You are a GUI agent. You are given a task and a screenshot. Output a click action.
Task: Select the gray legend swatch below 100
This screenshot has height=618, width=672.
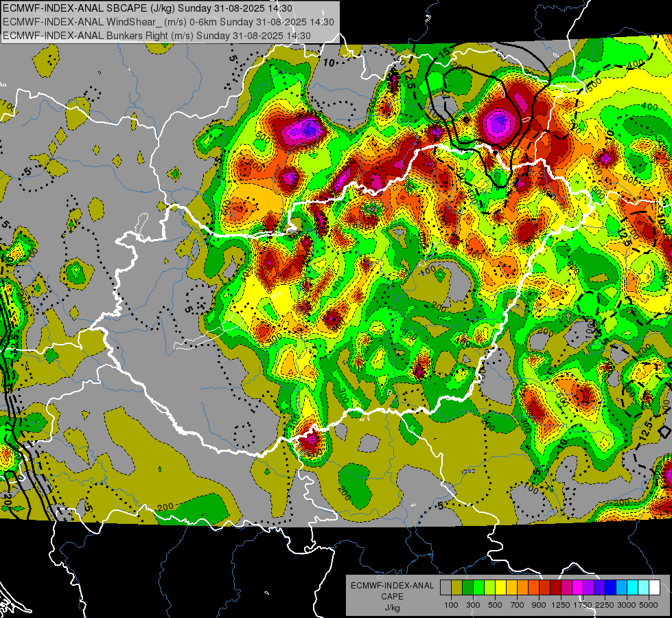click(x=445, y=588)
